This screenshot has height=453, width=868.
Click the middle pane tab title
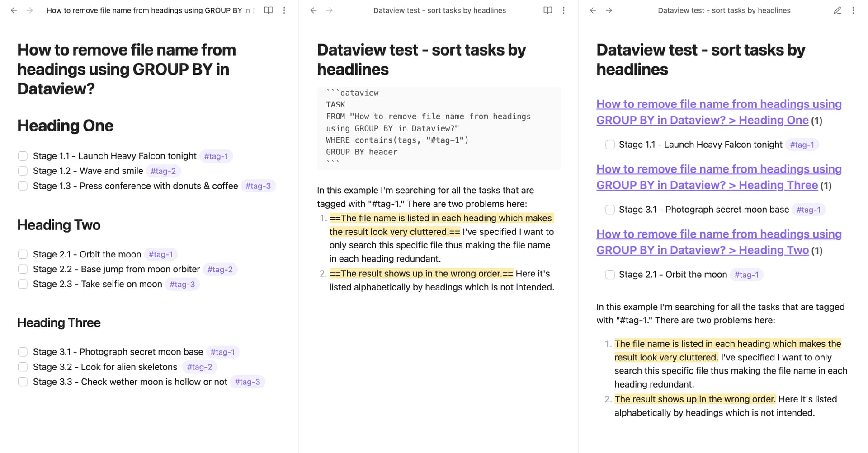(439, 10)
